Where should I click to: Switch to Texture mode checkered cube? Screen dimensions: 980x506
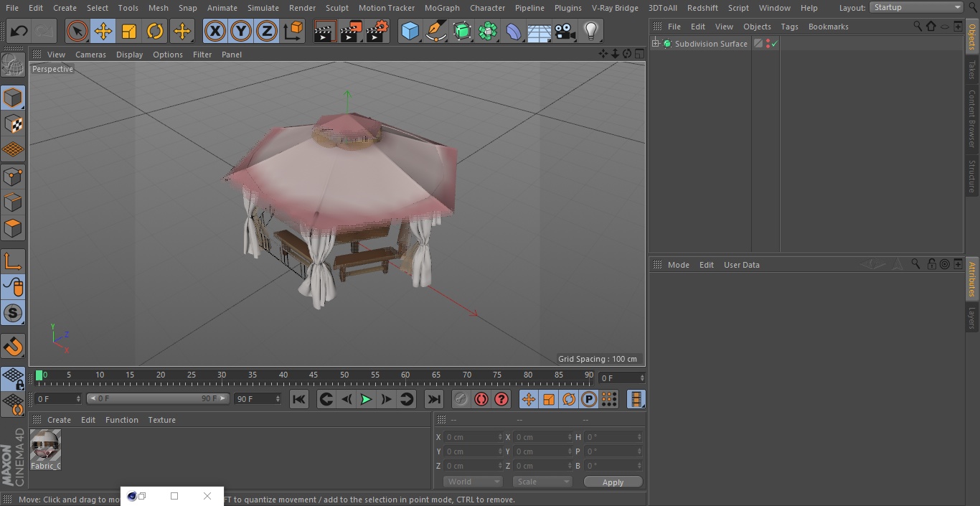coord(13,123)
